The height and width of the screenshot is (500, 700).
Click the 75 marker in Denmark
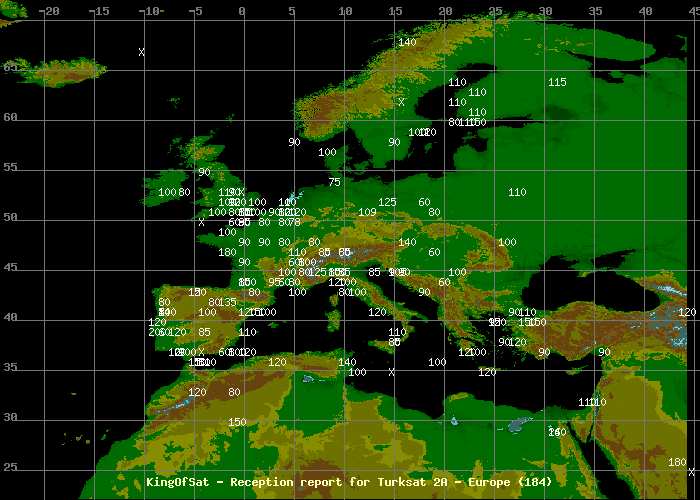tap(334, 182)
